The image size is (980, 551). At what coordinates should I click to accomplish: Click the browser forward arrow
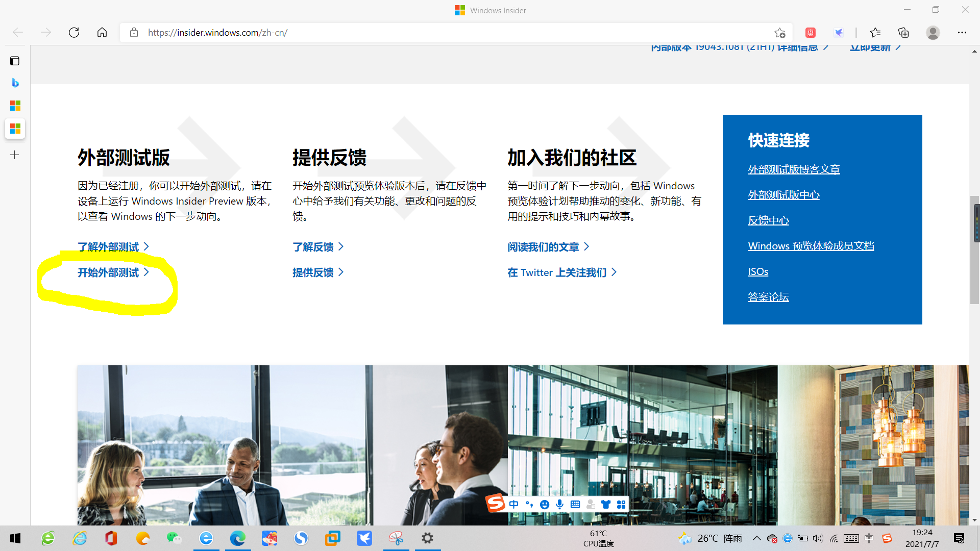[46, 33]
